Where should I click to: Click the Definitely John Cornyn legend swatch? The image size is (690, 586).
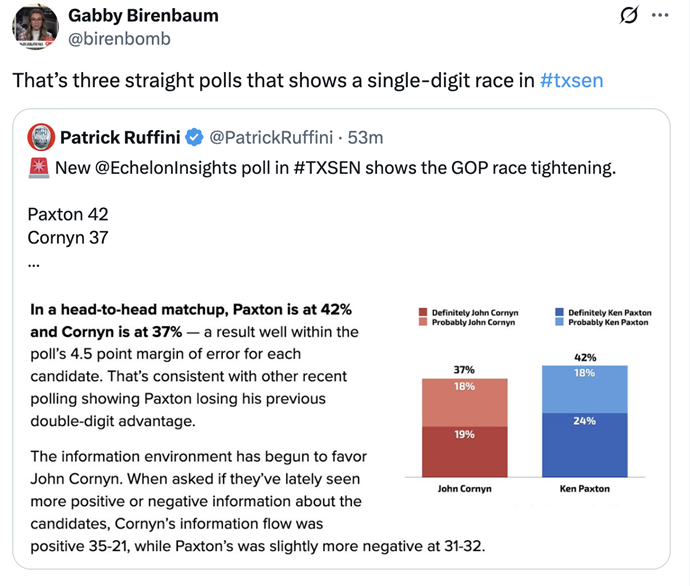(x=424, y=313)
